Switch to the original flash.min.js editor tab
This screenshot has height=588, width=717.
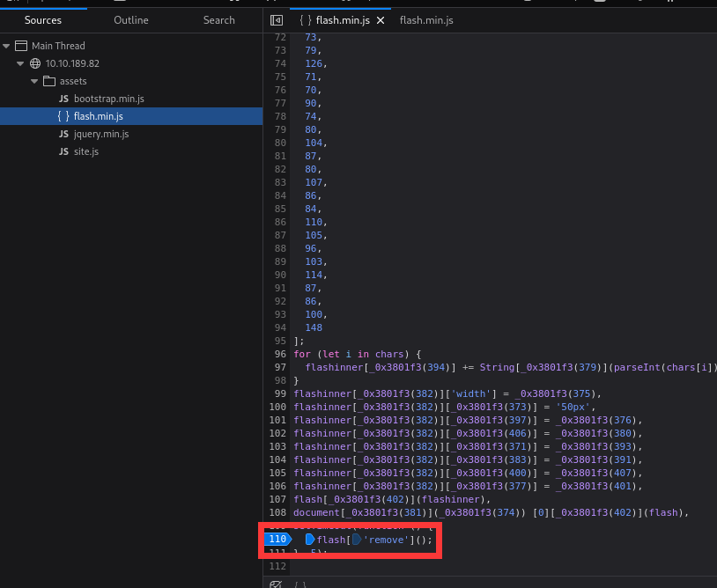(426, 20)
